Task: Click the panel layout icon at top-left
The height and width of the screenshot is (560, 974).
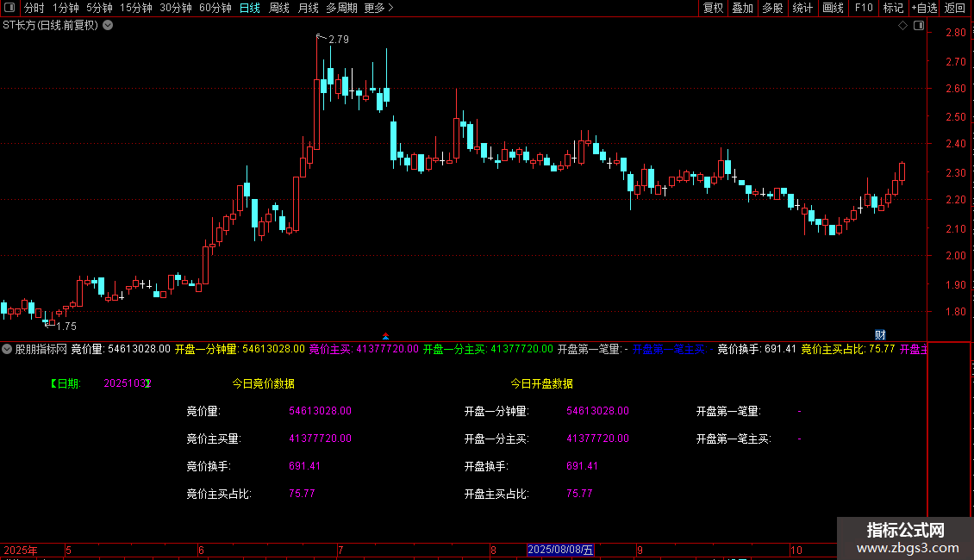Action: click(x=9, y=8)
